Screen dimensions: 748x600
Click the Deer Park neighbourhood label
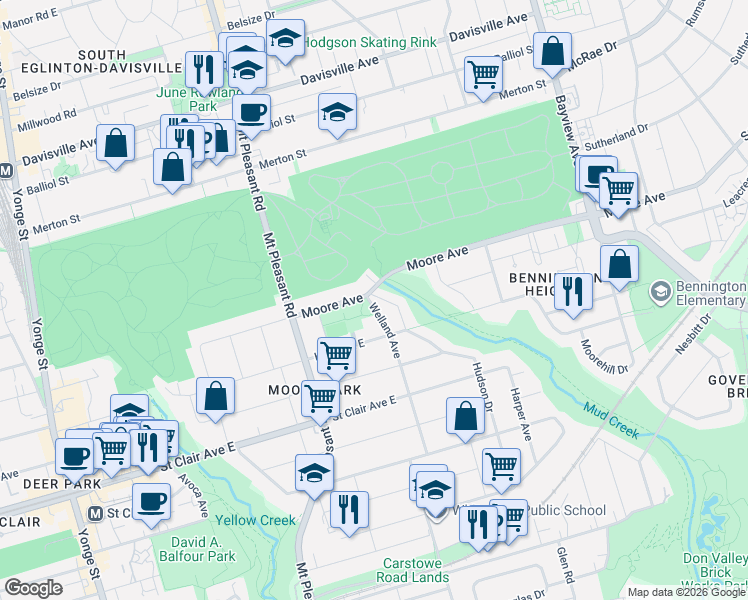pyautogui.click(x=62, y=484)
